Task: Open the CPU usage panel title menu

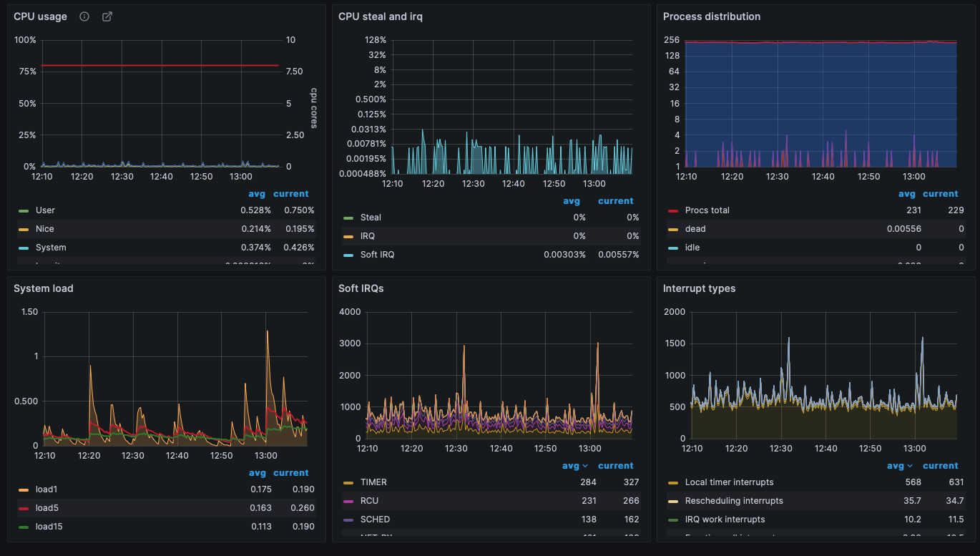Action: coord(40,16)
